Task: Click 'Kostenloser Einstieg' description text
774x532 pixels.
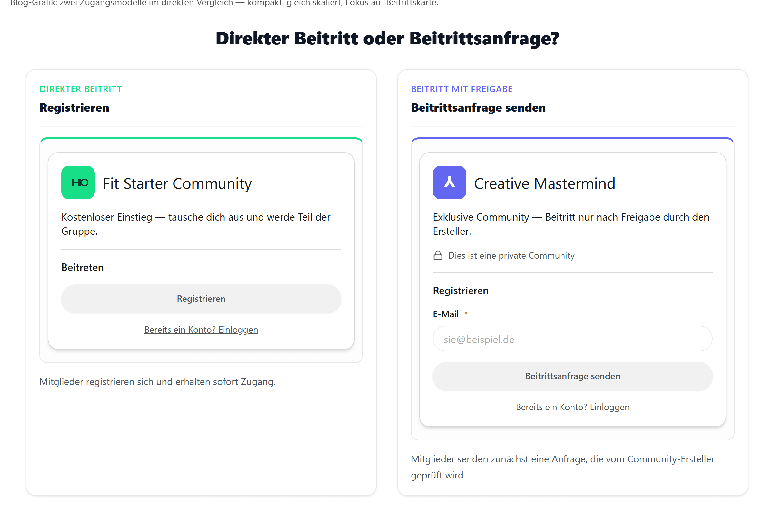Action: 196,224
